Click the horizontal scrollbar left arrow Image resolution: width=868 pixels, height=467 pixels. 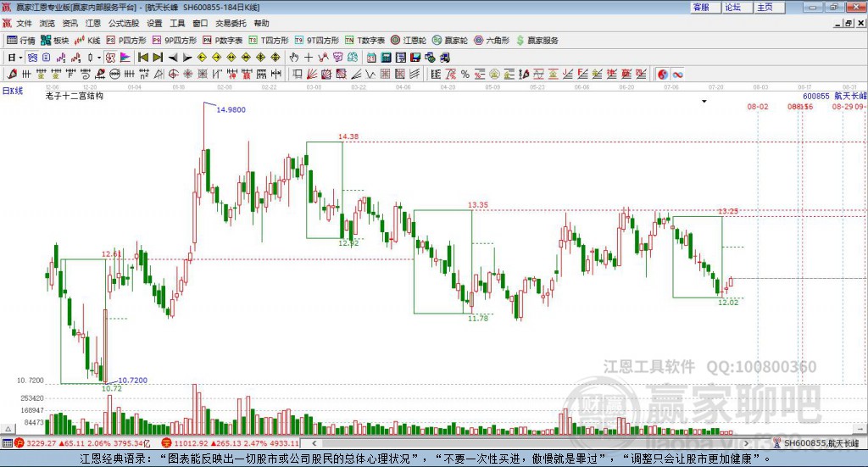pos(314,443)
